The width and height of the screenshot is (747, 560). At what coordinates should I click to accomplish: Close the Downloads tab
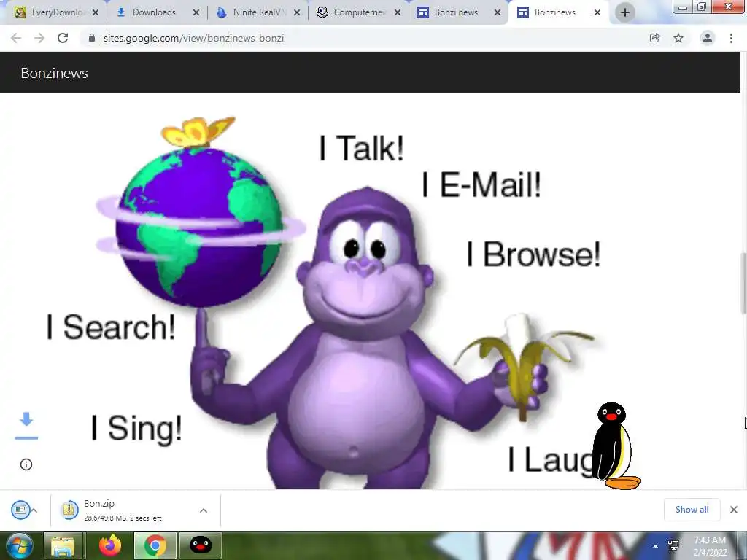[x=196, y=12]
